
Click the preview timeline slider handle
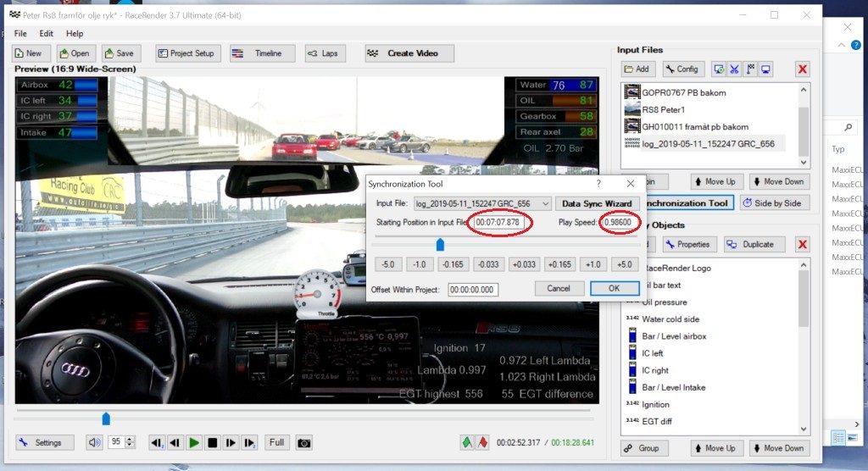coord(106,419)
